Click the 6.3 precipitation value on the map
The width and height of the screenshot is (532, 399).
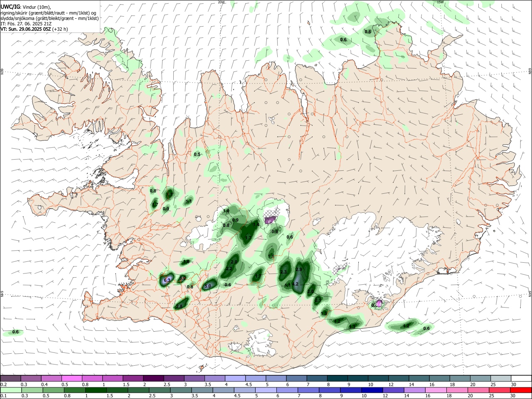click(167, 281)
